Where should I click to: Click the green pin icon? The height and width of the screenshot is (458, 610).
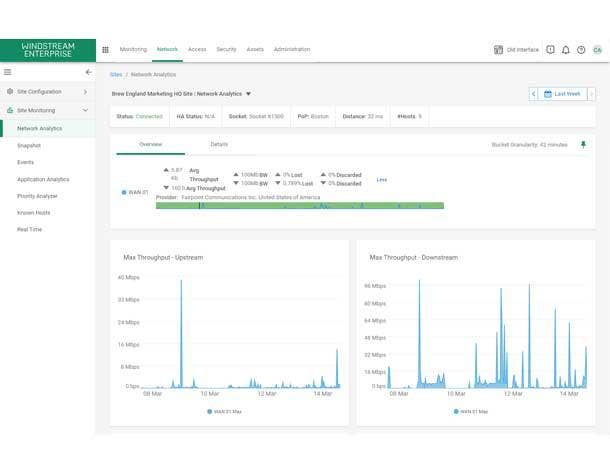pyautogui.click(x=584, y=145)
